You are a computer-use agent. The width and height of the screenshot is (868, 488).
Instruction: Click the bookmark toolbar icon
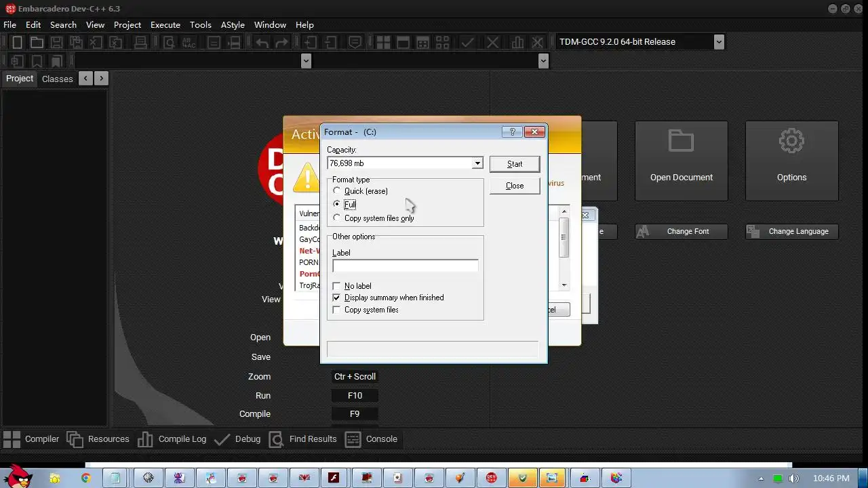pyautogui.click(x=37, y=61)
